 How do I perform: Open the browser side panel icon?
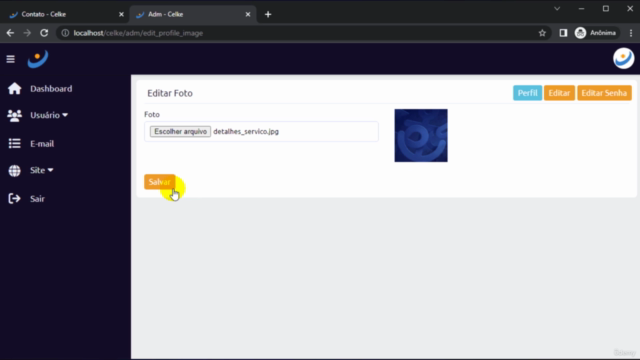(x=563, y=33)
